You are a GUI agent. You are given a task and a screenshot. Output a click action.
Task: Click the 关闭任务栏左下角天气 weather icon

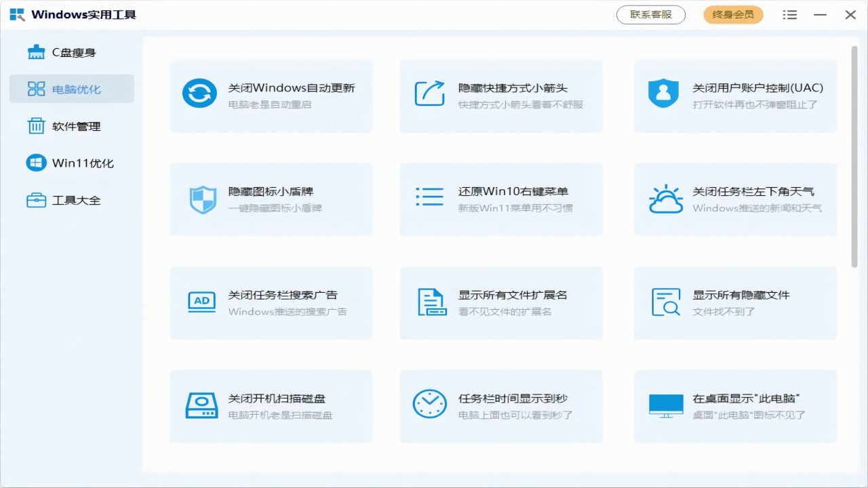[x=666, y=199]
